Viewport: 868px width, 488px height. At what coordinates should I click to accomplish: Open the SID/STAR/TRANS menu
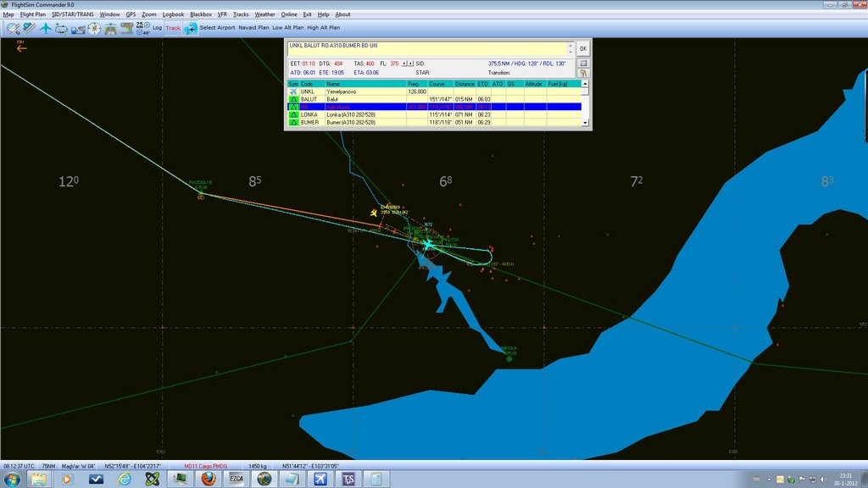74,14
